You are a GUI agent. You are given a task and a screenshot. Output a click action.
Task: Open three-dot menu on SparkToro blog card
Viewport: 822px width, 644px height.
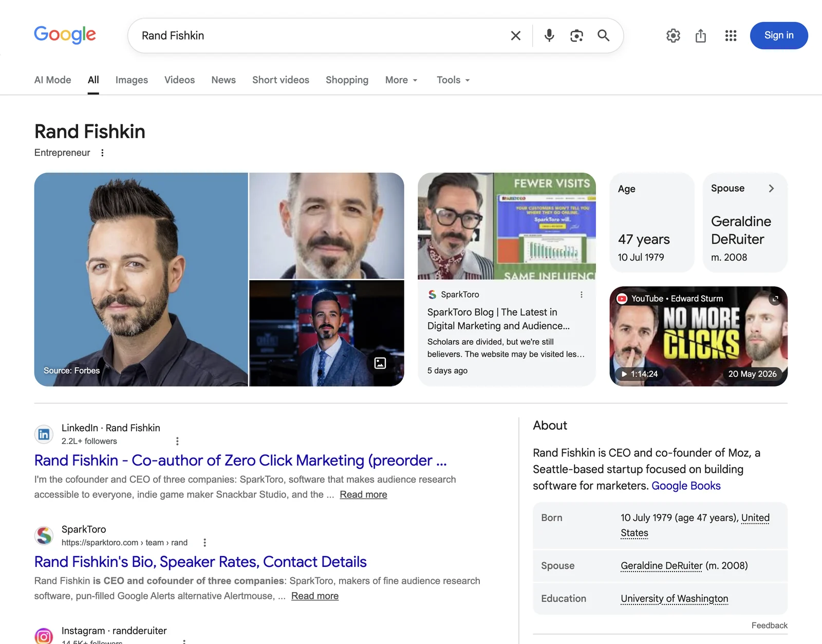(582, 295)
